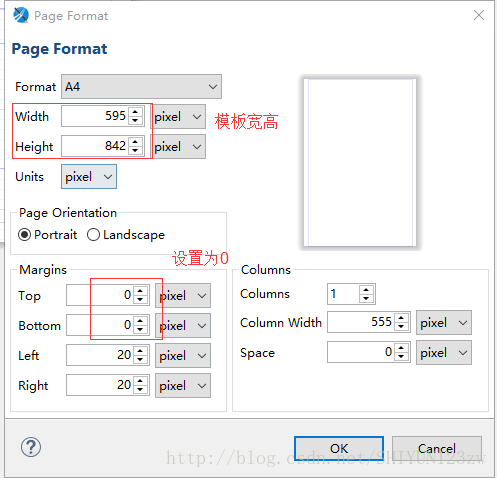
Task: Open the Right margin unit dropdown
Action: (x=183, y=386)
